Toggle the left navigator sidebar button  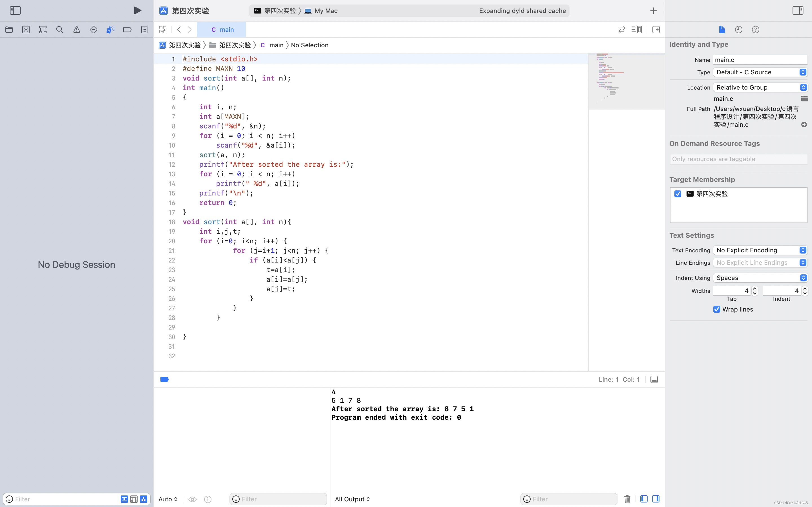[15, 10]
